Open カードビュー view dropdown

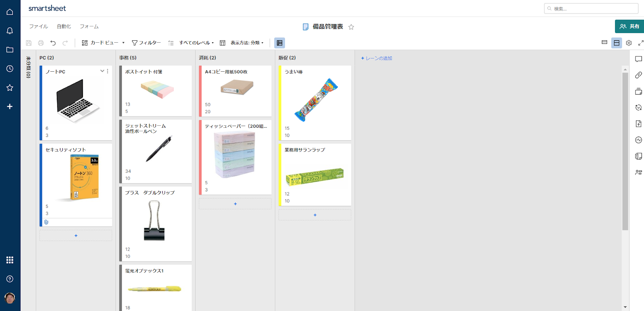pos(103,43)
